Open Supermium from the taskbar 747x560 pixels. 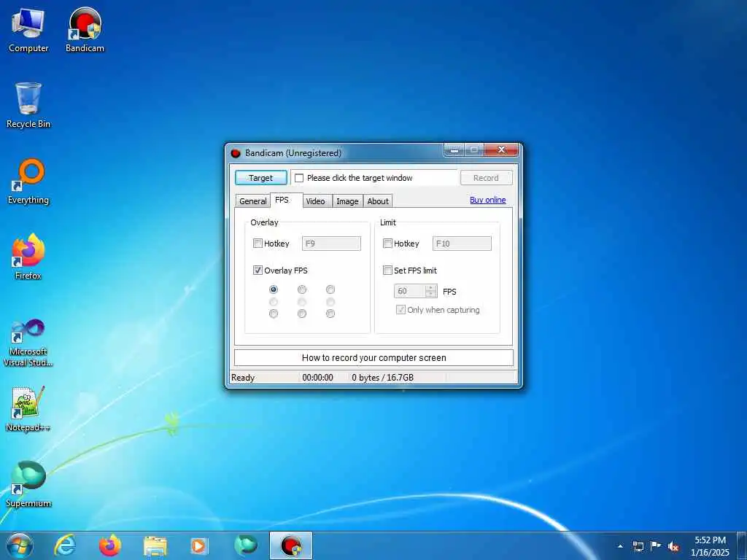pos(246,545)
